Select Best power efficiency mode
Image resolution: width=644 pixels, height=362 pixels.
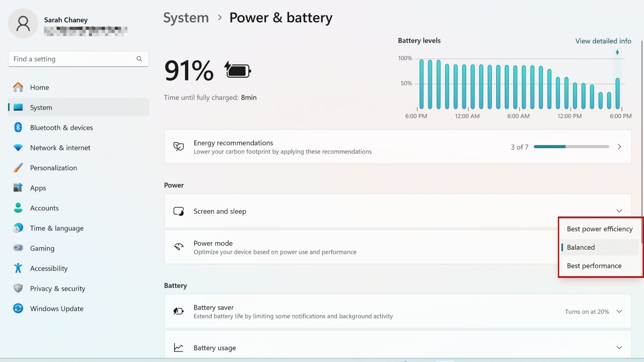click(599, 229)
